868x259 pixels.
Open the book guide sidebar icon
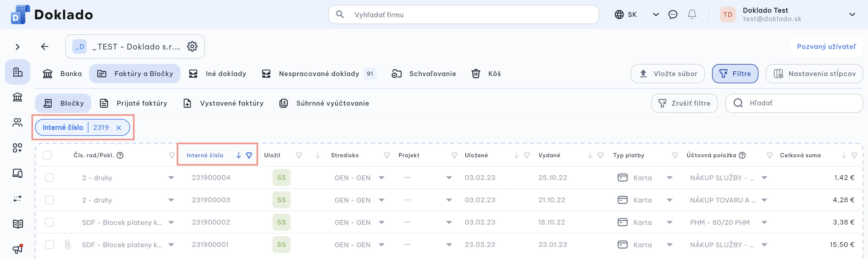(x=18, y=224)
